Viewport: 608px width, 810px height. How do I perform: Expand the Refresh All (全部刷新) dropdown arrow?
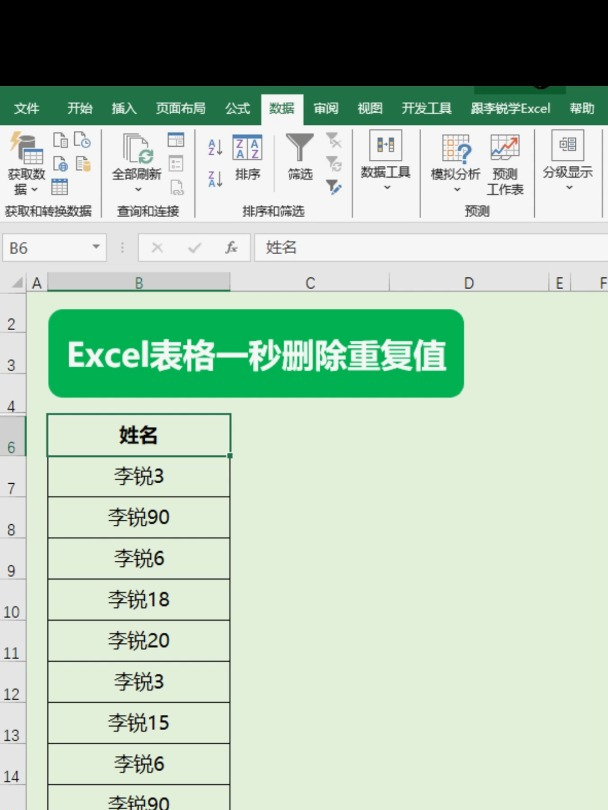pyautogui.click(x=138, y=190)
